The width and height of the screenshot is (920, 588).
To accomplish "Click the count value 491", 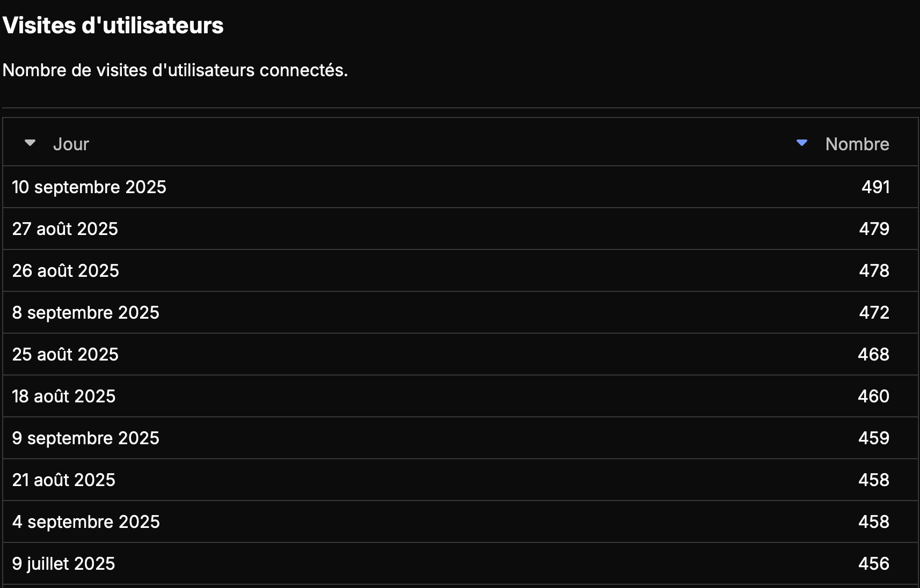I will coord(875,187).
